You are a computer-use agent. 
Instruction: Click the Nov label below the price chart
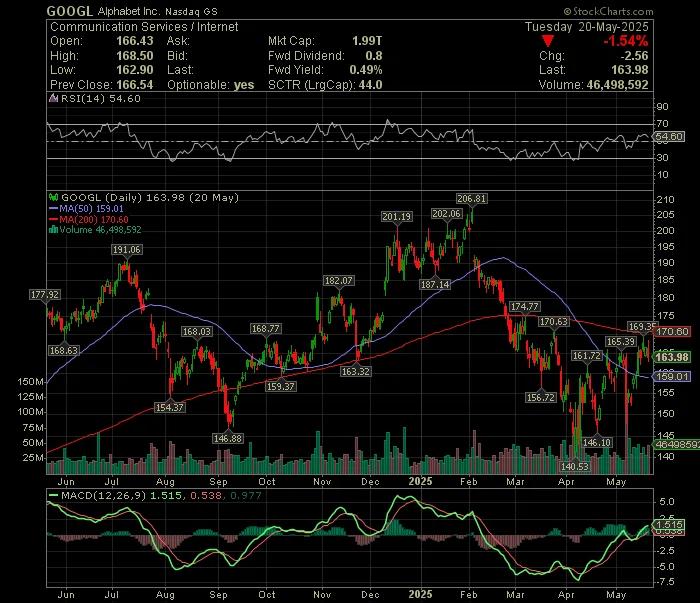pos(322,482)
